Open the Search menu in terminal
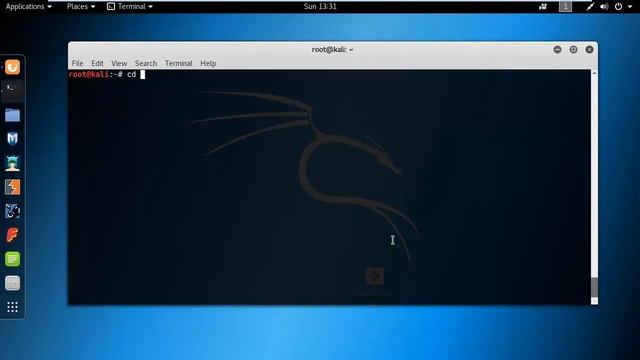The width and height of the screenshot is (640, 360). (146, 63)
